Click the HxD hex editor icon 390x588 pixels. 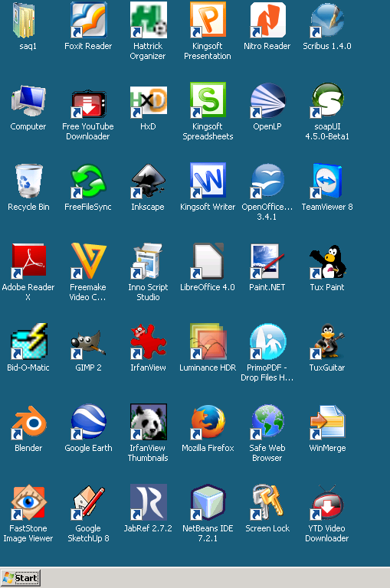(x=148, y=101)
